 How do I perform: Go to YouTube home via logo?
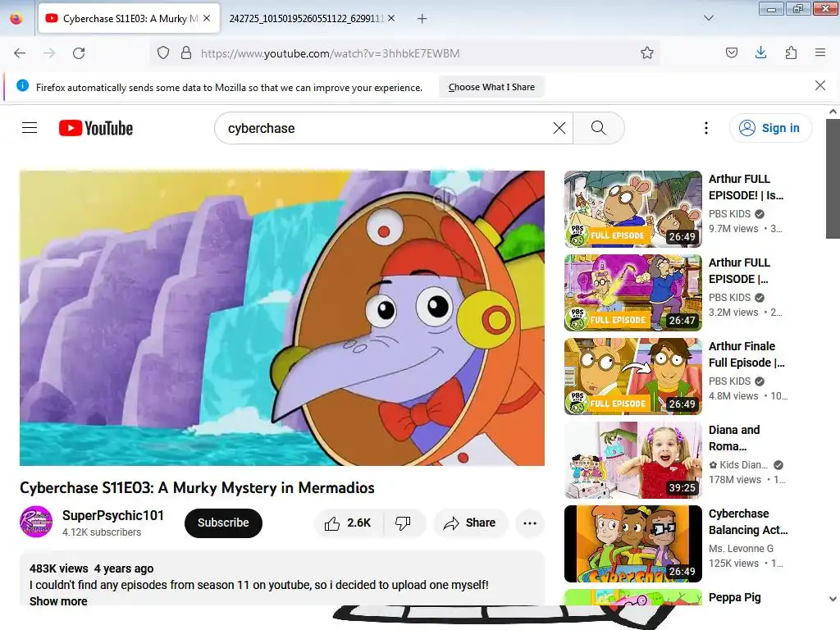(96, 128)
